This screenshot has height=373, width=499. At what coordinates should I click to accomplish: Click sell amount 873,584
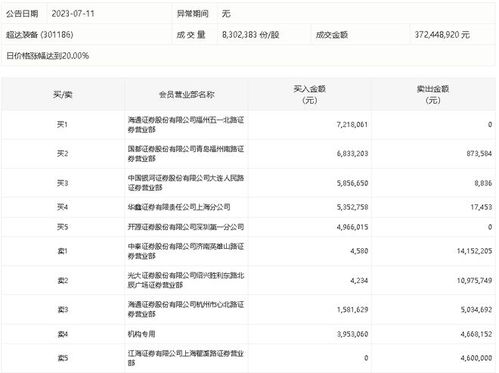tap(479, 153)
